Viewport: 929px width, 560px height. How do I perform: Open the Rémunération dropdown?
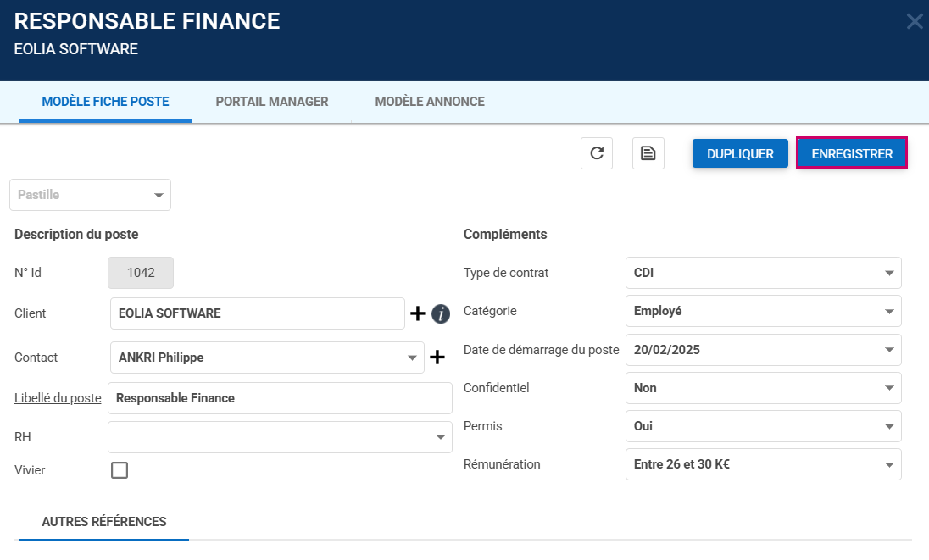[763, 464]
